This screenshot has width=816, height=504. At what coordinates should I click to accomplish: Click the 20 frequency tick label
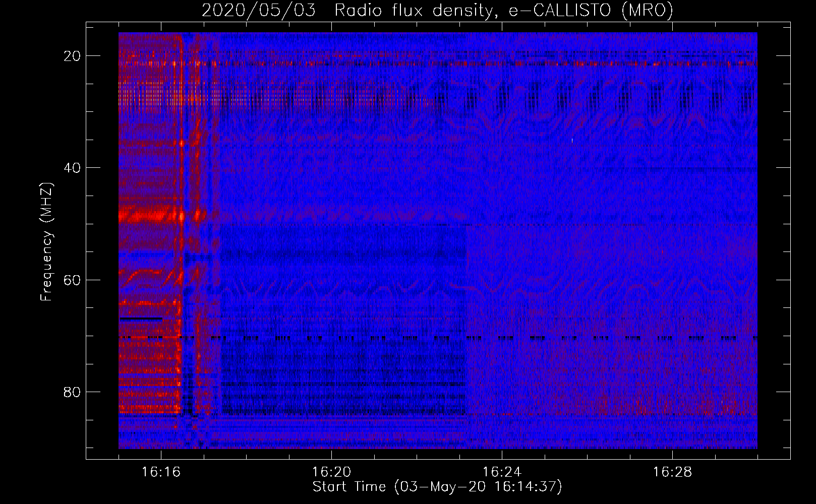(x=72, y=56)
